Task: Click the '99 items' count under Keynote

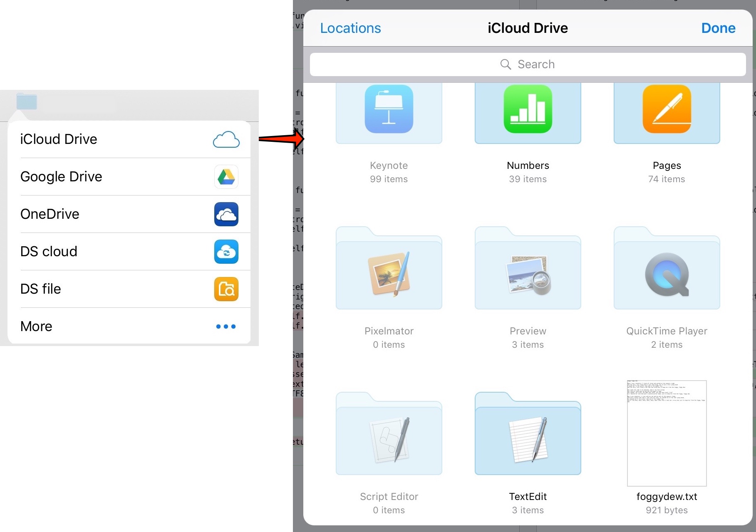Action: tap(389, 179)
